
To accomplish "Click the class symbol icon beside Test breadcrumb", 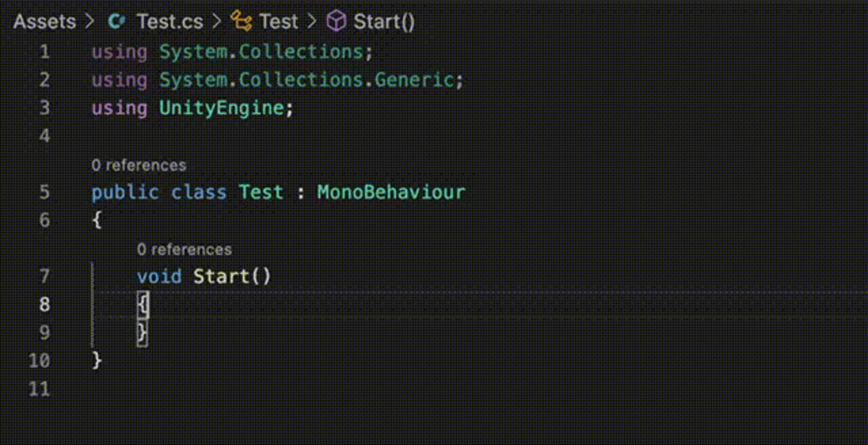I will tap(241, 21).
